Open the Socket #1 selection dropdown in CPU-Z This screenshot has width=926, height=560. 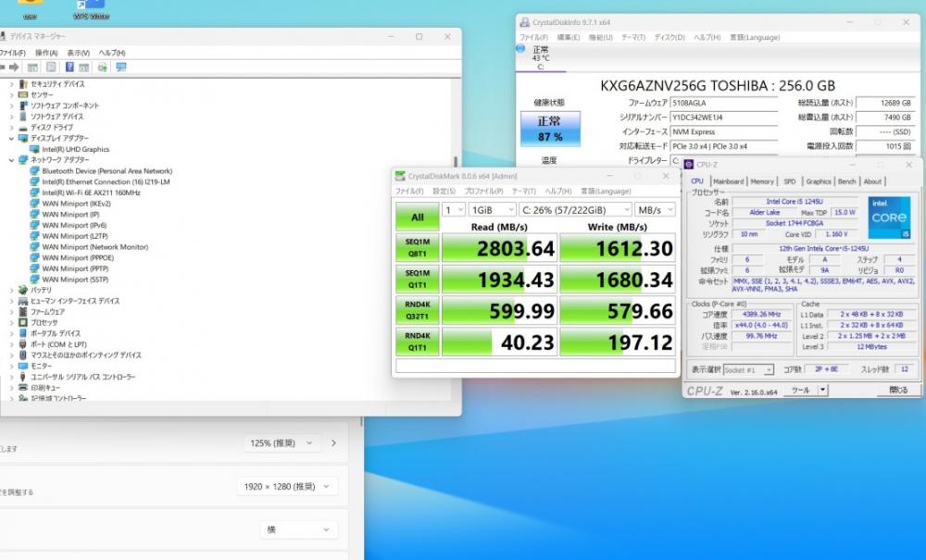click(x=748, y=370)
